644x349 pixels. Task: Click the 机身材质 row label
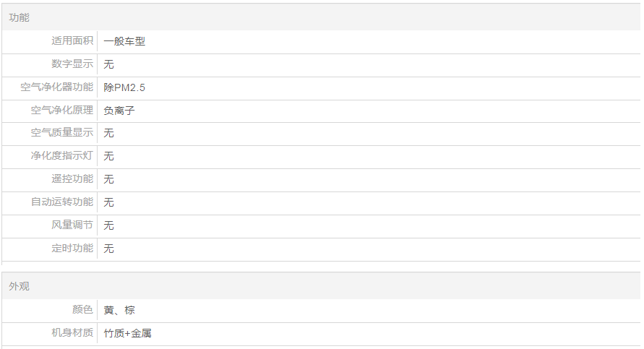72,333
